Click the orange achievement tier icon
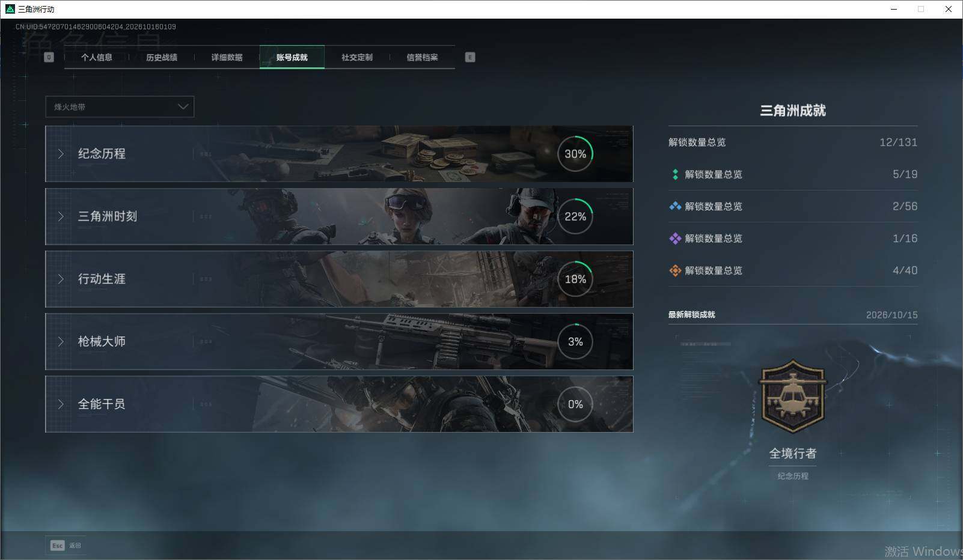The image size is (963, 560). (x=675, y=270)
